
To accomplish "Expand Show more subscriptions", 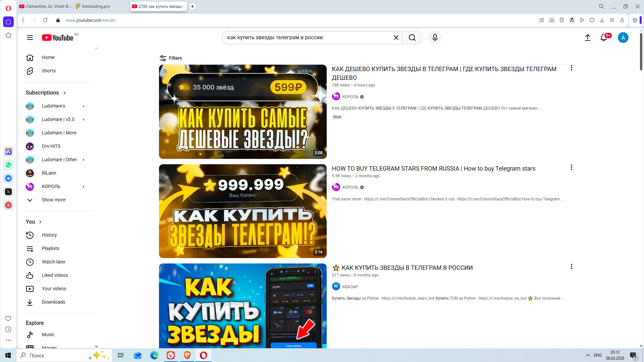I will (x=53, y=200).
